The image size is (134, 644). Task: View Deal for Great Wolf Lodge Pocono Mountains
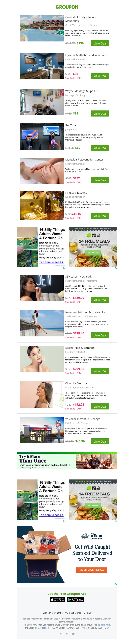point(100,43)
